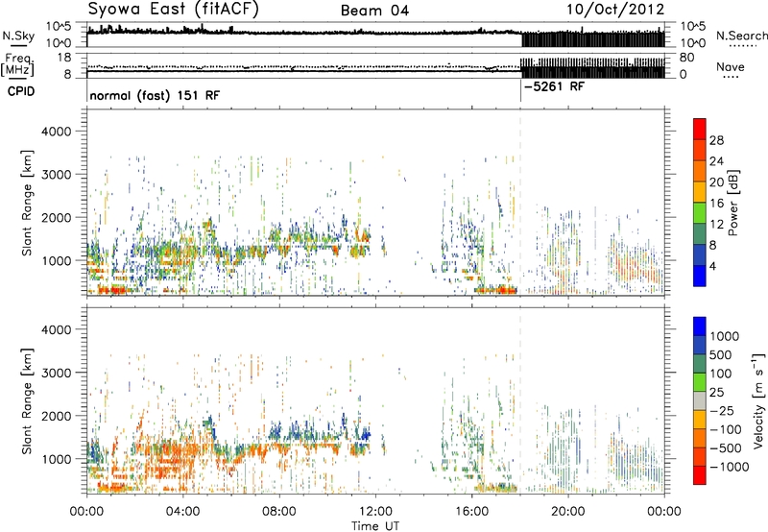Click the 'normal (fast) 151 RF' text
This screenshot has height=532, width=768.
point(155,95)
